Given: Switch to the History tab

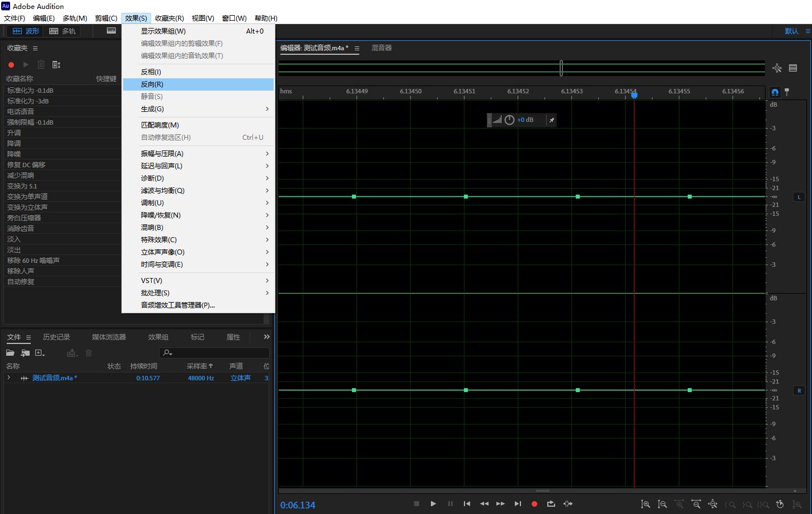Looking at the screenshot, I should tap(57, 337).
